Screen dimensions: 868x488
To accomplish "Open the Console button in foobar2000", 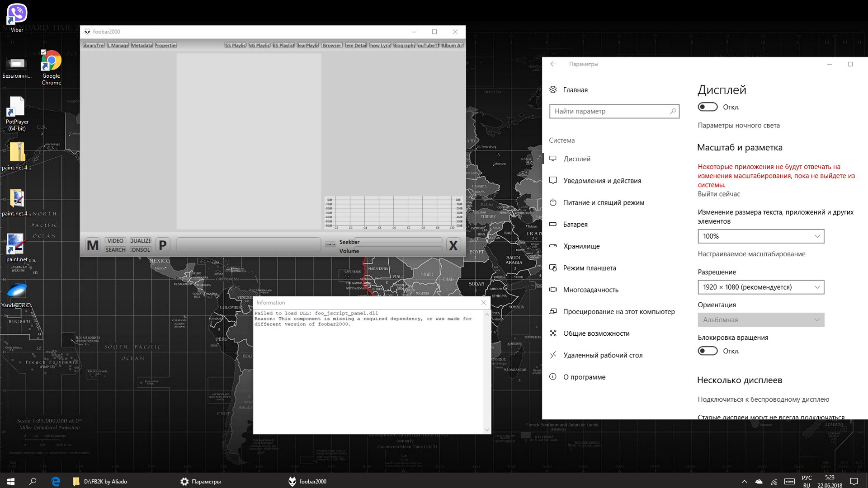I will [140, 249].
